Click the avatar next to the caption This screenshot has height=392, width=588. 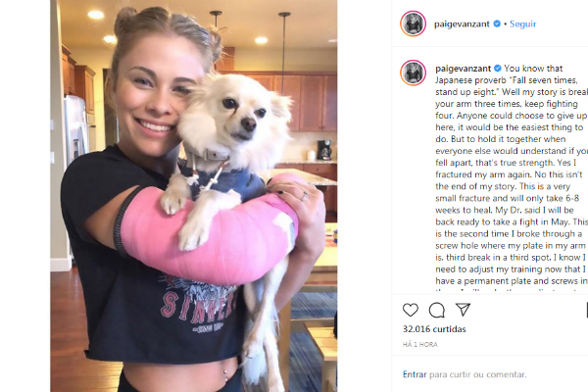pyautogui.click(x=413, y=73)
